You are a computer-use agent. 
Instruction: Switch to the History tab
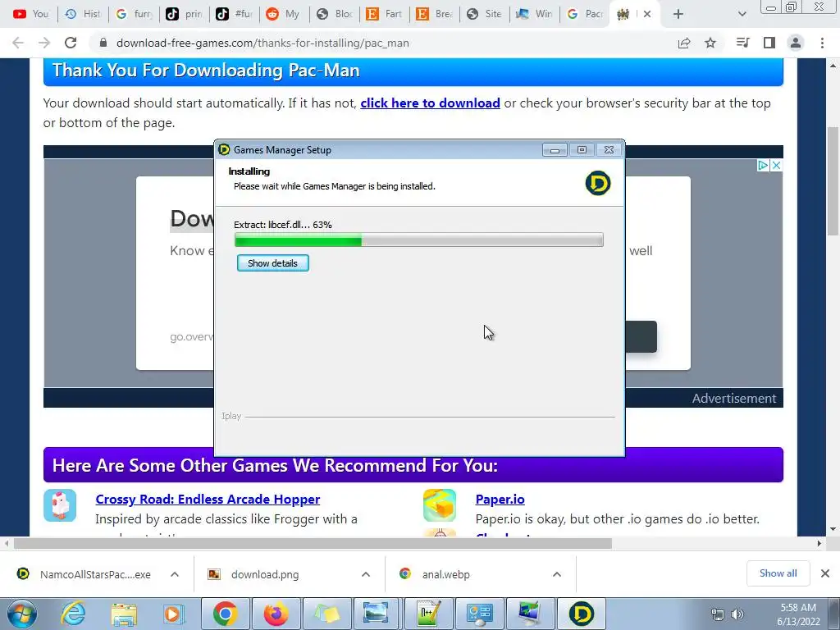click(83, 14)
